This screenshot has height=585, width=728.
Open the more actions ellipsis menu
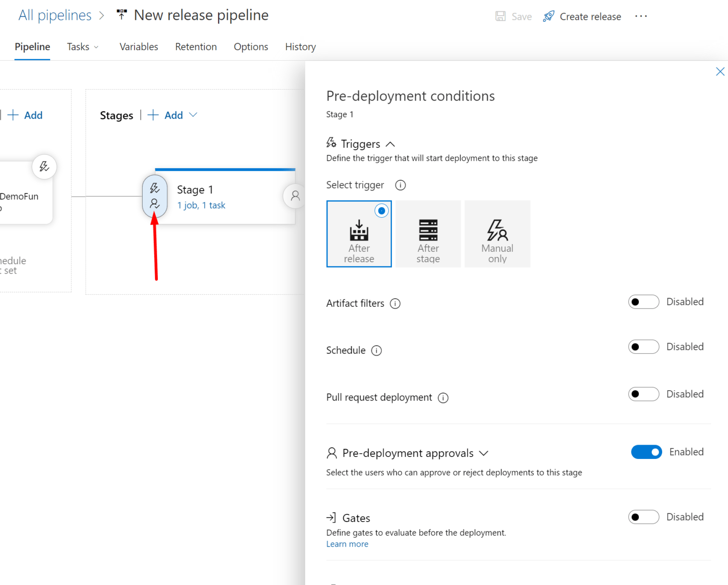click(x=641, y=17)
